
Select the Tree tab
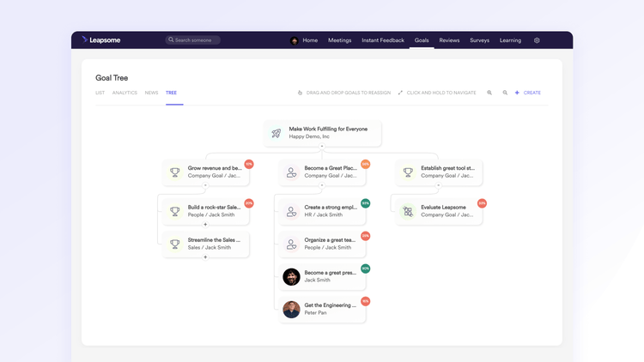171,93
